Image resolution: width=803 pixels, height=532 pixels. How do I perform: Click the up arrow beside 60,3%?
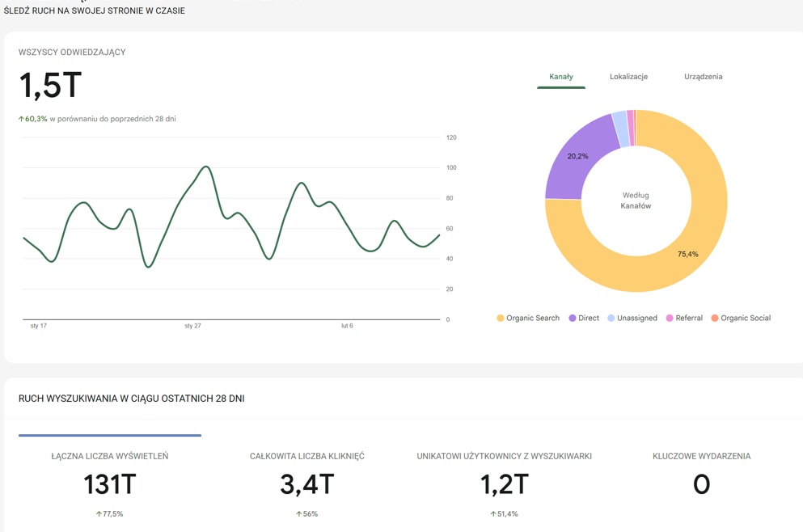click(22, 119)
